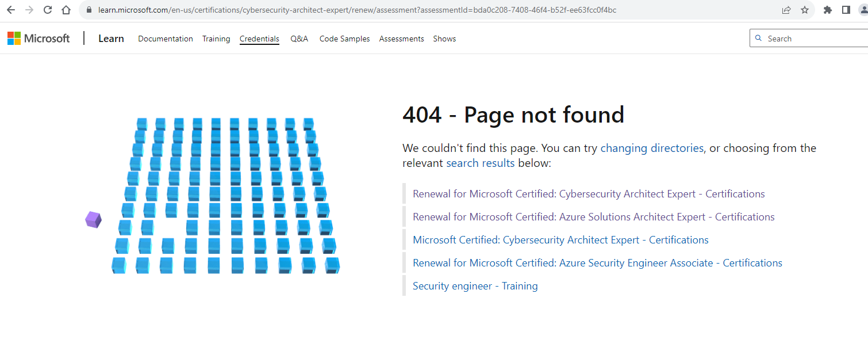Click the padlock site security icon
Screen dimensions: 868x343
pyautogui.click(x=88, y=9)
